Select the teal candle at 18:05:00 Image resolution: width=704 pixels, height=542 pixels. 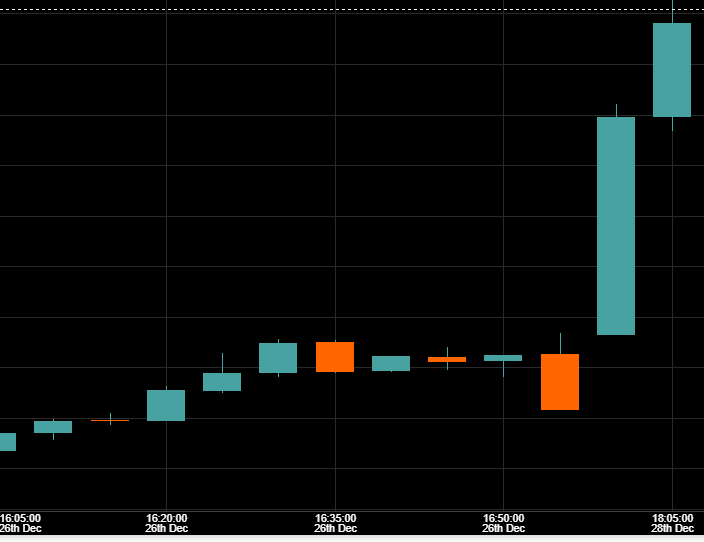(672, 70)
